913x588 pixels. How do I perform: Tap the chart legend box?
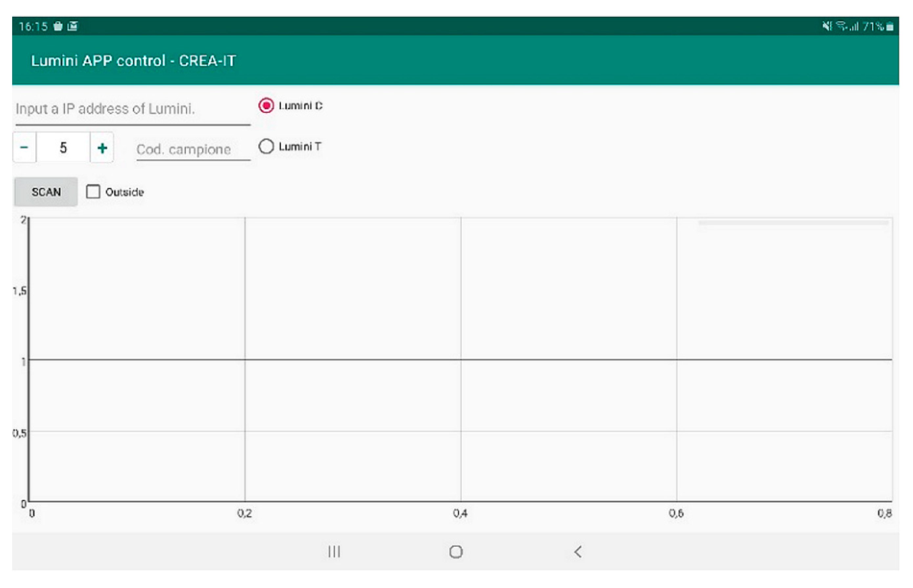(793, 222)
